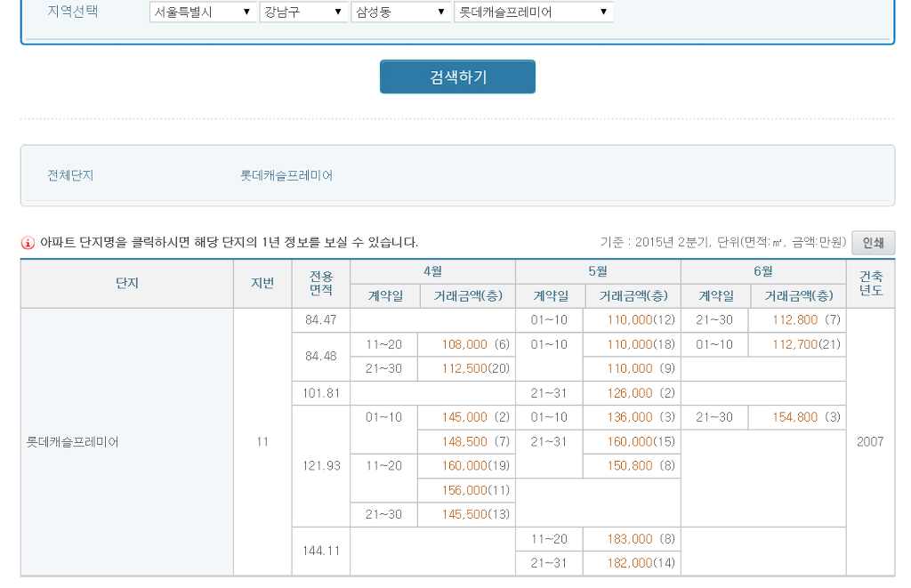Screen dimensions: 911x588
Task: Select the 154,800 (3) June price
Action: pyautogui.click(x=806, y=417)
